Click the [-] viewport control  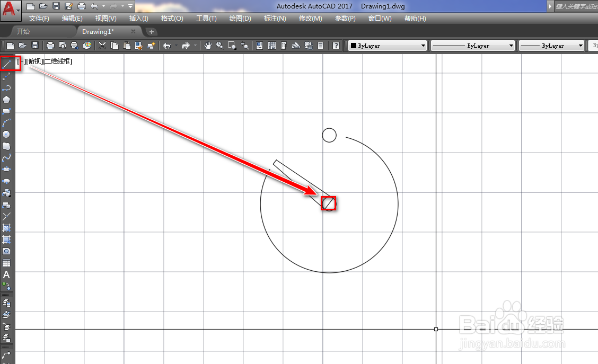pyautogui.click(x=21, y=61)
